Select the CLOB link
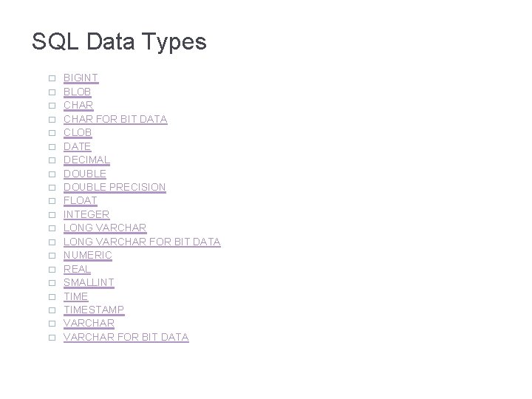 coord(78,132)
